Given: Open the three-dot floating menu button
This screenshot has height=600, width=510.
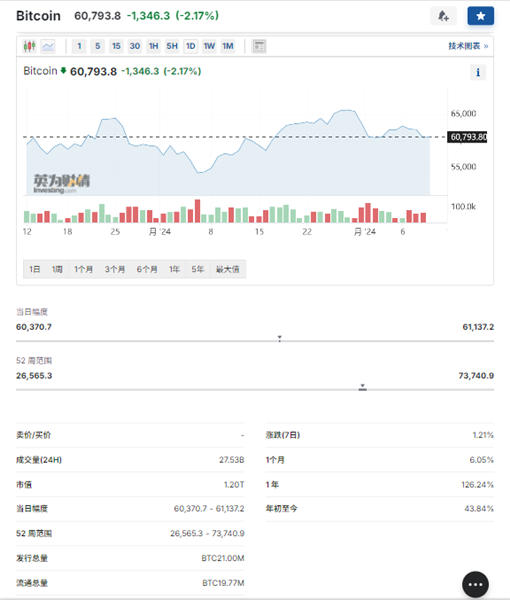Looking at the screenshot, I should (475, 584).
